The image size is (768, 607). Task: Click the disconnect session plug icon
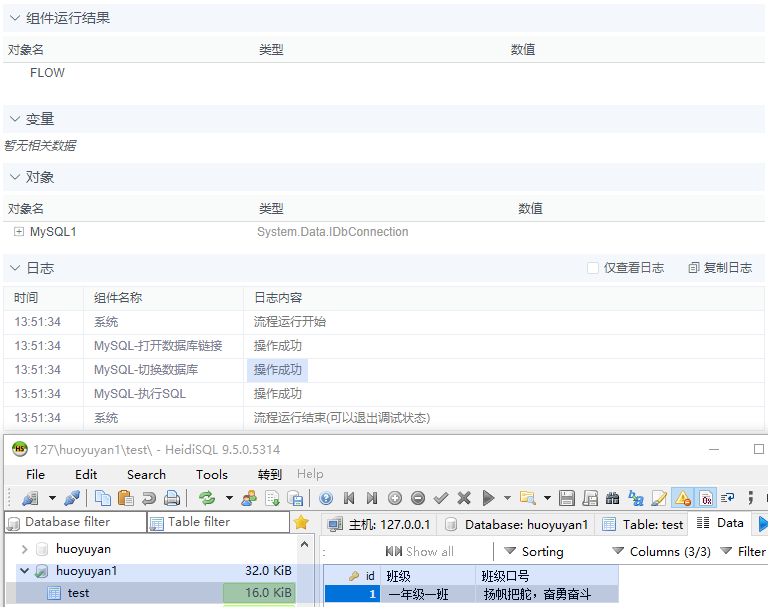point(72,498)
